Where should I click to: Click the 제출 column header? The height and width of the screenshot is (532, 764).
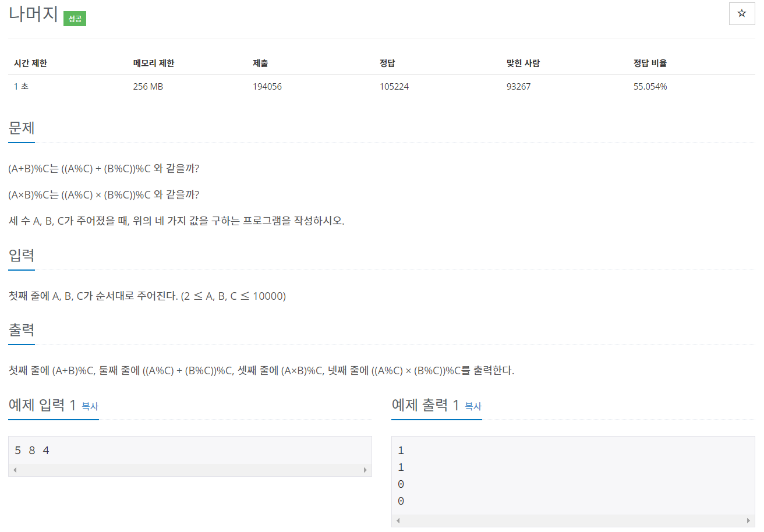[x=260, y=63]
